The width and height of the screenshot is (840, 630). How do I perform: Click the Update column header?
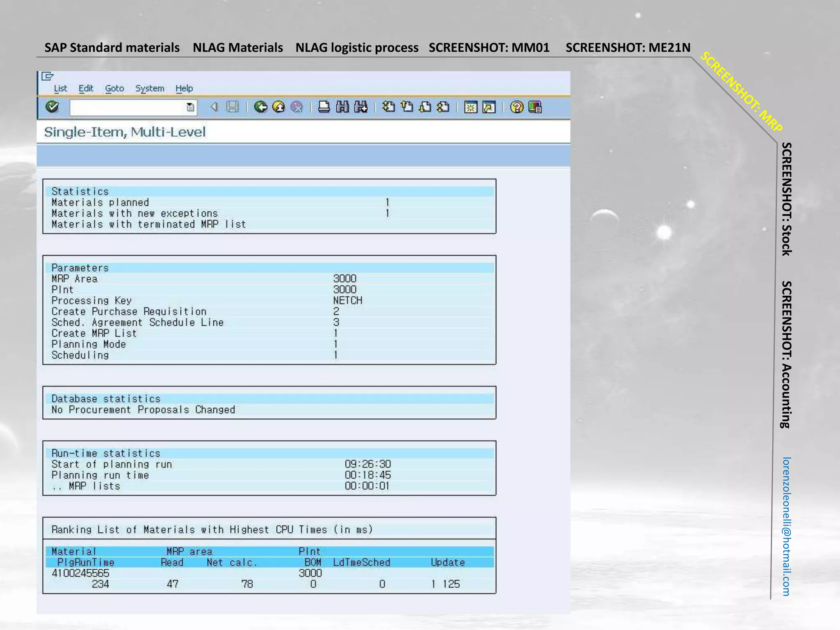pyautogui.click(x=448, y=562)
